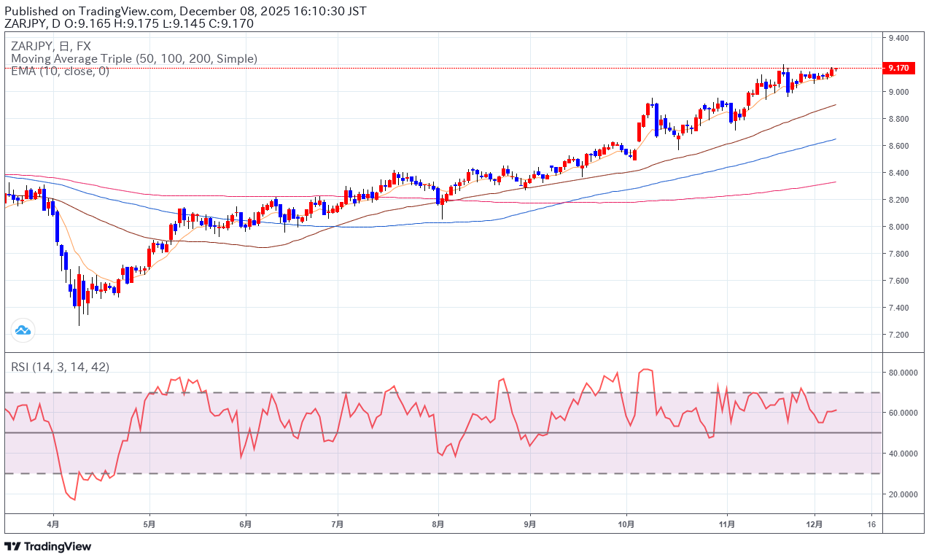Click the RSI (14, 3, 14, 42) label
The width and height of the screenshot is (929, 560).
click(60, 367)
